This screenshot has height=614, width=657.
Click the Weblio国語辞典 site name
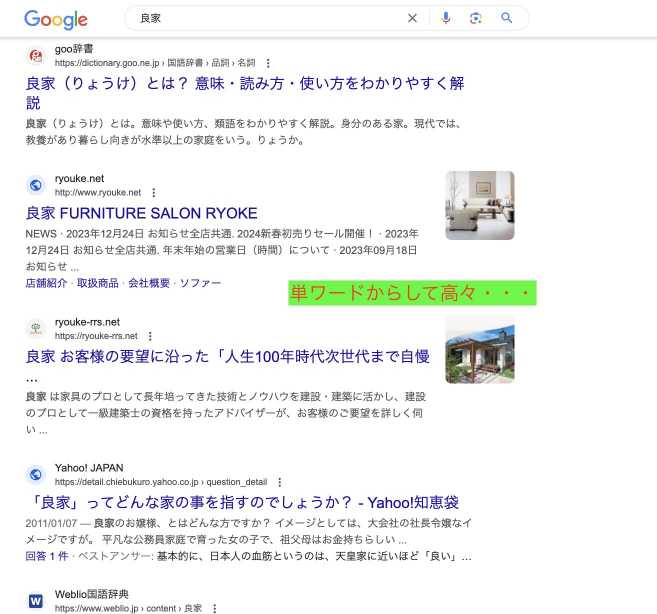click(x=91, y=594)
